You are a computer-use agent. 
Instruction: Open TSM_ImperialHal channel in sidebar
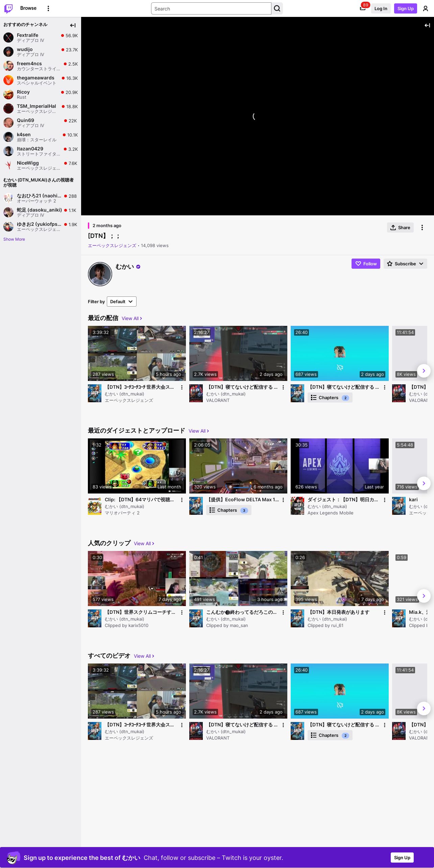pos(41,108)
